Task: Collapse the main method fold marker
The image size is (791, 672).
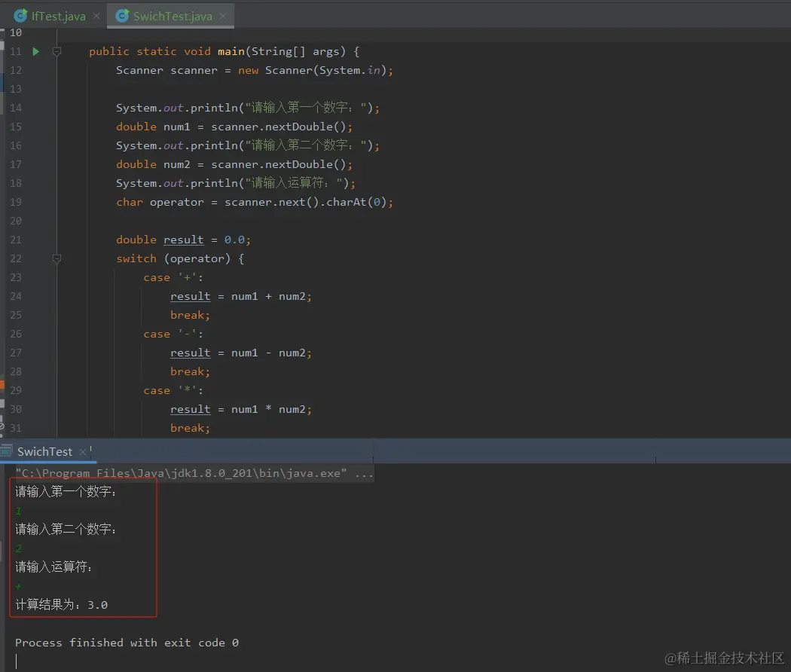Action: (57, 51)
